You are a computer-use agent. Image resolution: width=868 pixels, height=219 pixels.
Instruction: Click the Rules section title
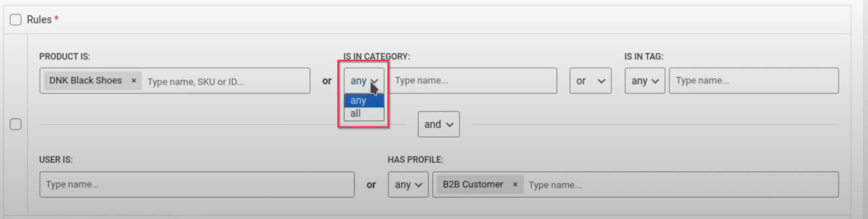(40, 20)
